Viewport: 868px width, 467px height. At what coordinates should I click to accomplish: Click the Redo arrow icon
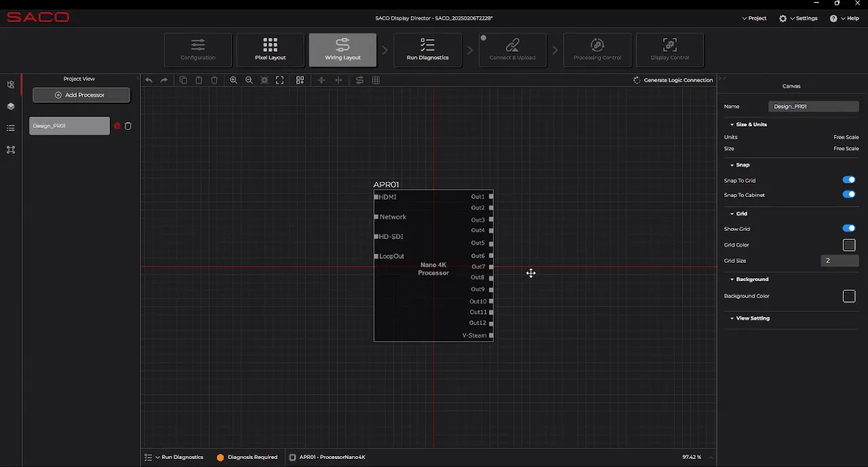coord(163,80)
